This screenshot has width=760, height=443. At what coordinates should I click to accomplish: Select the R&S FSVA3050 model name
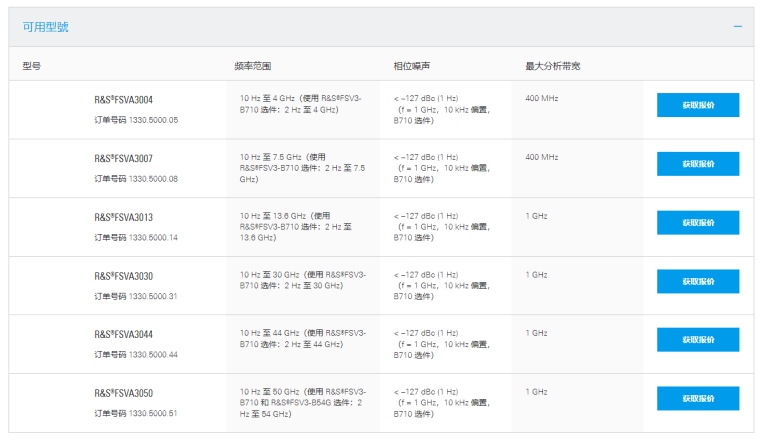124,393
